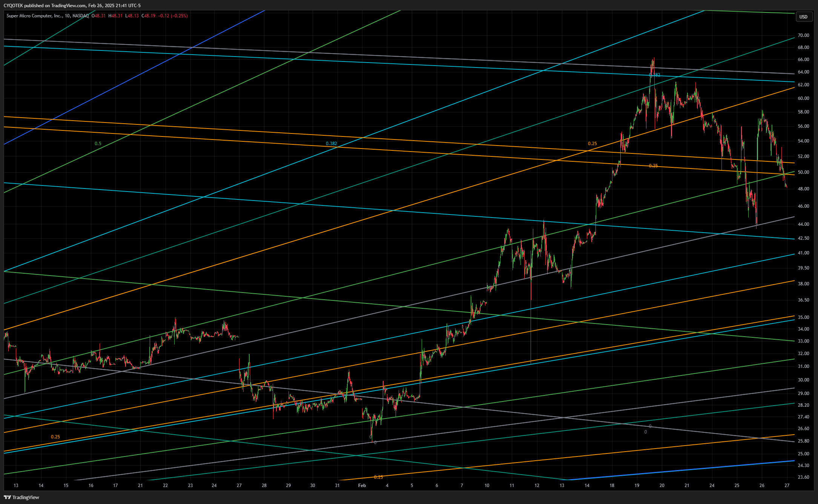The width and height of the screenshot is (818, 504).
Task: Click the 60.00 price axis label
Action: tap(803, 98)
